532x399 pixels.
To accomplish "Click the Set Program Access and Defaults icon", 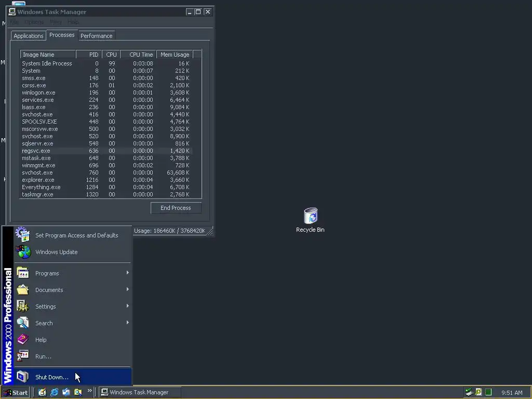I will click(x=23, y=235).
